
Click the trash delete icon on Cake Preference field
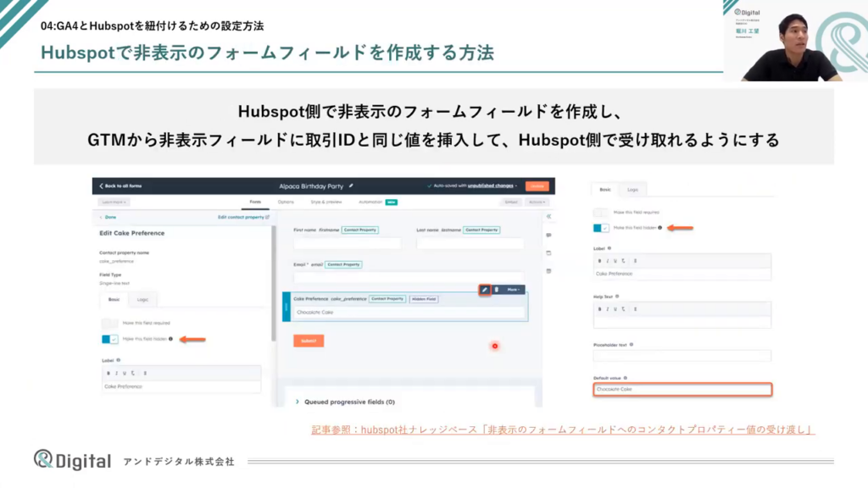[x=497, y=290]
